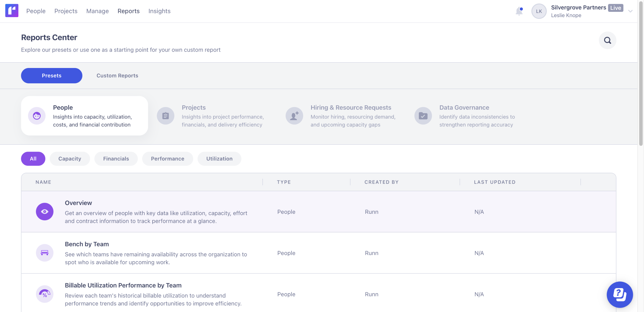
Task: Open the Insights menu
Action: click(x=159, y=11)
